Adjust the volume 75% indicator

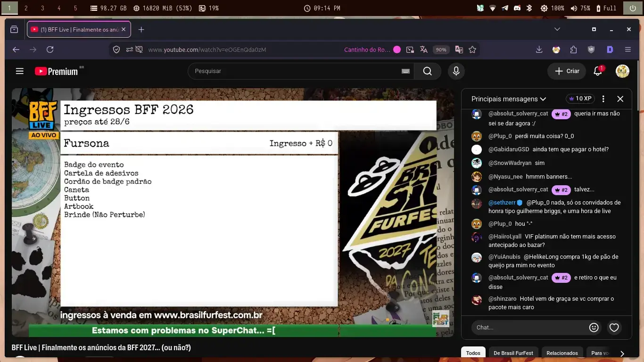click(580, 8)
